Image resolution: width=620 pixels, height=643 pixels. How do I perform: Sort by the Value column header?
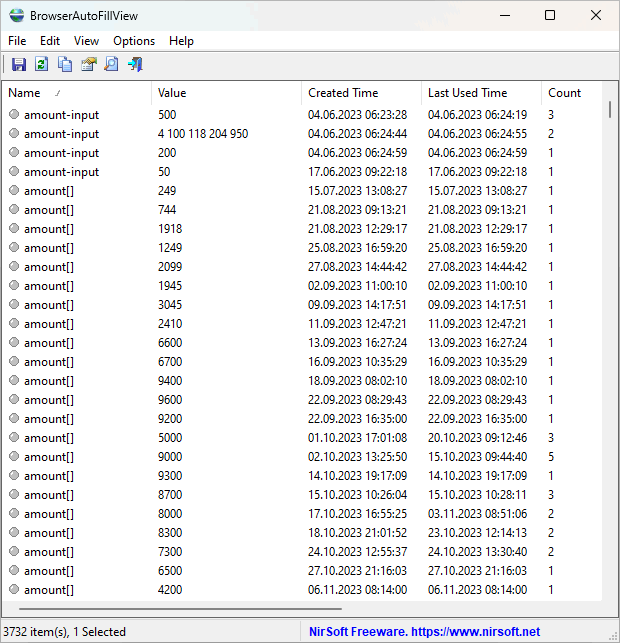coord(226,93)
